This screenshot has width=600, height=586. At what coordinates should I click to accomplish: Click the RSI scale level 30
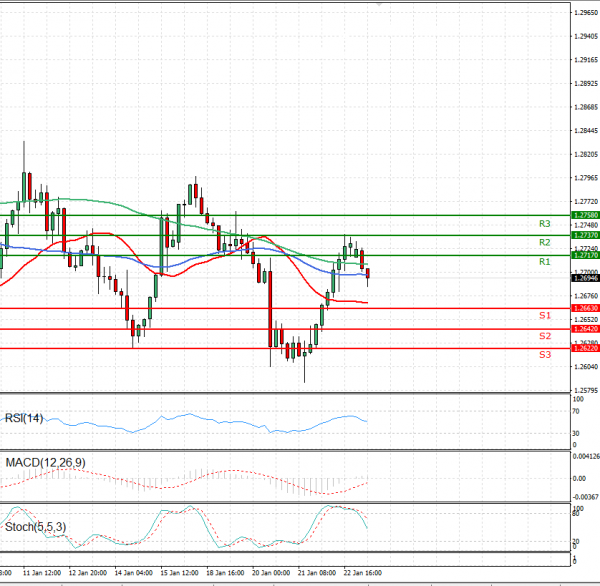(x=576, y=434)
